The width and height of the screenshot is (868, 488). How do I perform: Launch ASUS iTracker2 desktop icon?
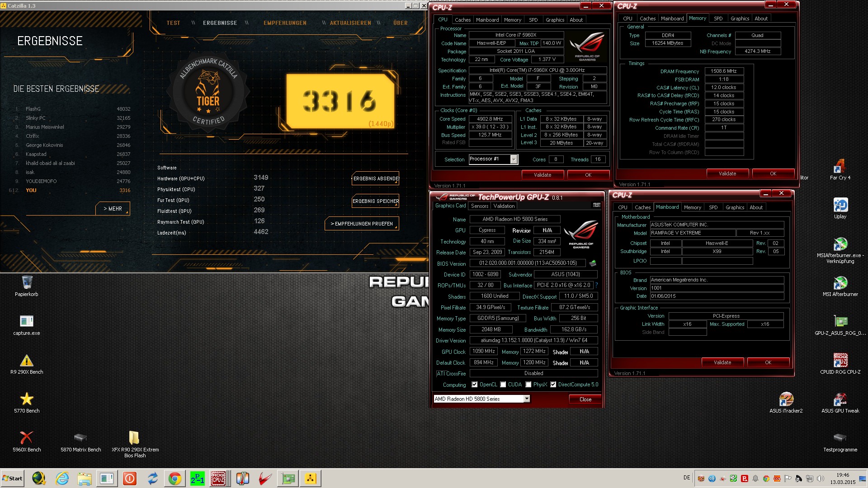(x=786, y=403)
